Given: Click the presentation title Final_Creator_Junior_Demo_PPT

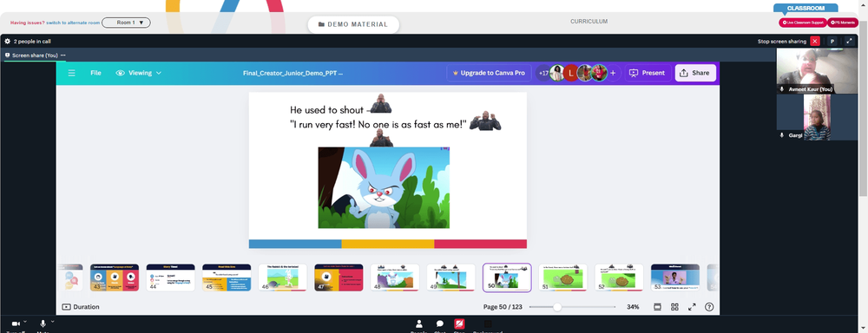Looking at the screenshot, I should [x=293, y=73].
